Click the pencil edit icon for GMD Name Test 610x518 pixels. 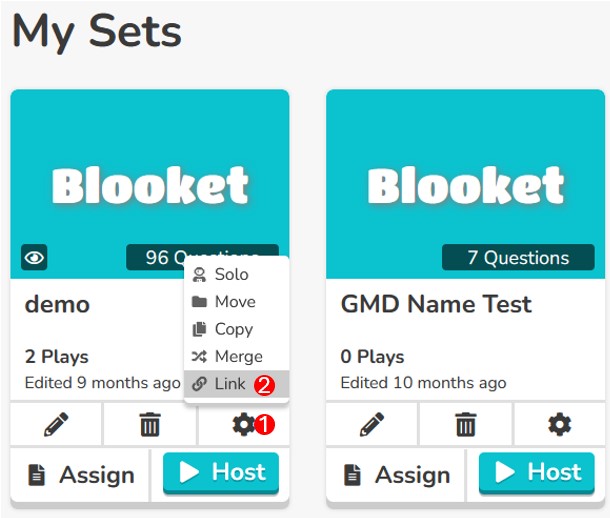click(x=372, y=424)
